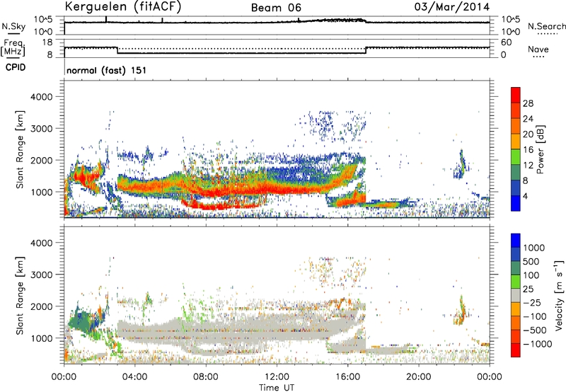Pick the dark green 100–500 velocity segment

tap(516, 268)
